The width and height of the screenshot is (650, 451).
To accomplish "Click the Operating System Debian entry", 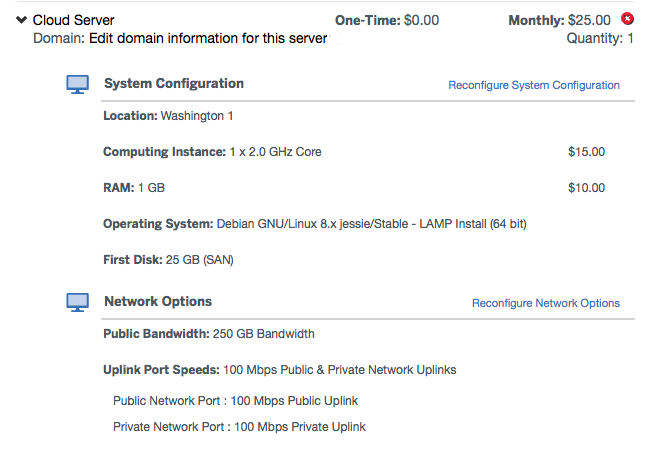I will (x=314, y=224).
